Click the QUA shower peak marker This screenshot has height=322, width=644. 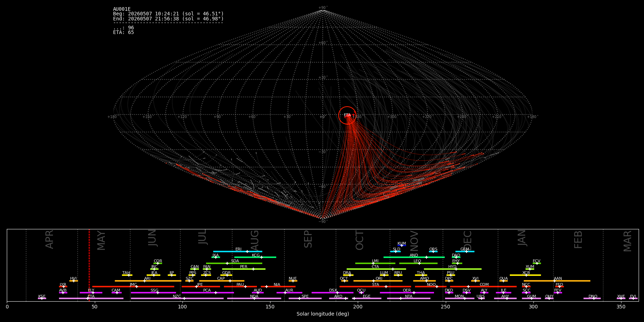point(503,281)
